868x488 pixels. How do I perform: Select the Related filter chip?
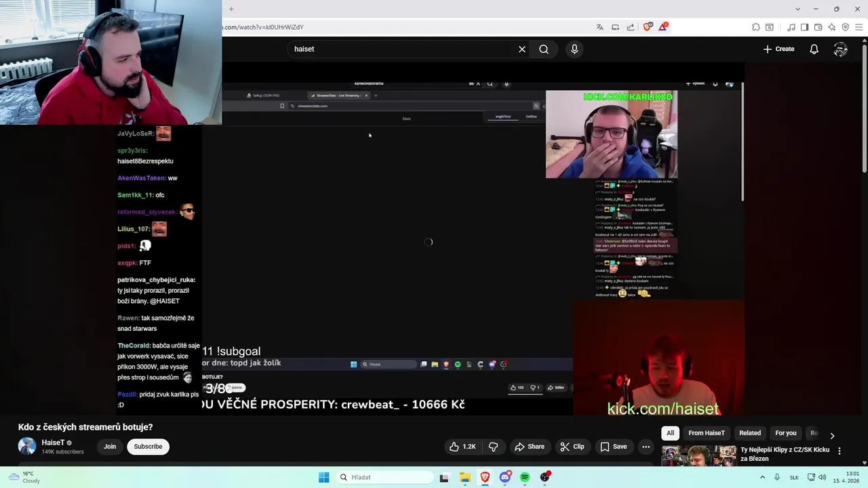click(x=749, y=433)
